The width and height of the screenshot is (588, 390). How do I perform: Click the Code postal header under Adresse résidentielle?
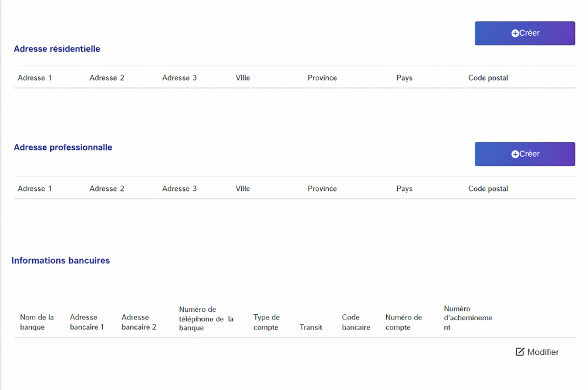coord(488,78)
